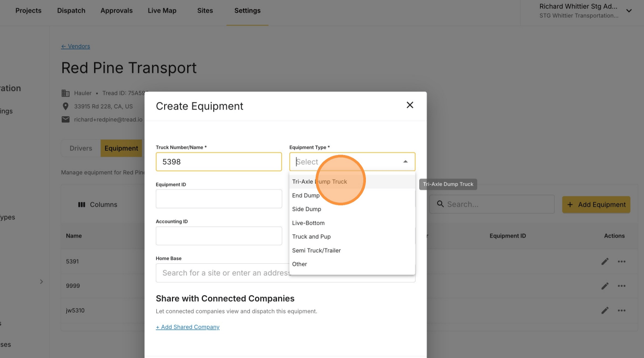Click the Name column header
644x358 pixels.
pos(74,236)
